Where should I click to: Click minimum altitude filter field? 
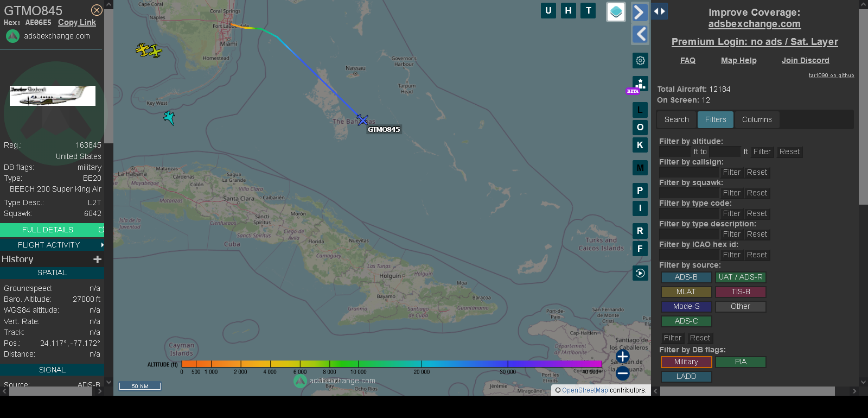coord(675,152)
